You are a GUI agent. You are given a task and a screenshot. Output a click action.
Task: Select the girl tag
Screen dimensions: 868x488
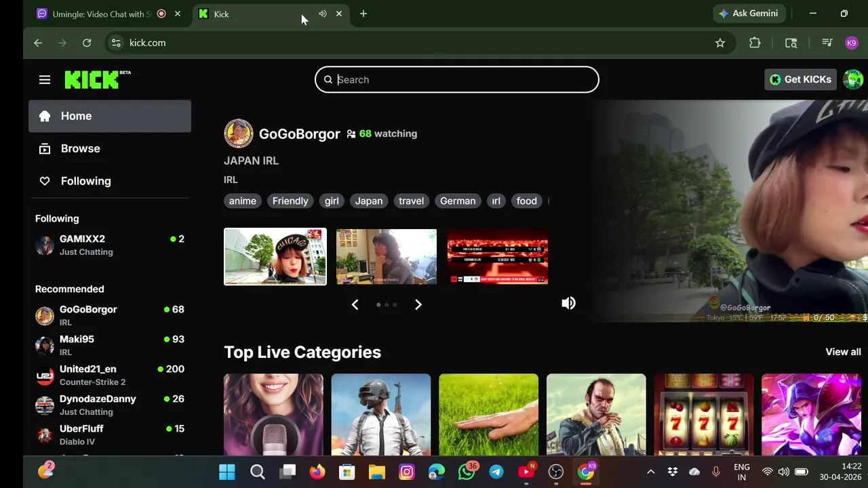pyautogui.click(x=332, y=201)
